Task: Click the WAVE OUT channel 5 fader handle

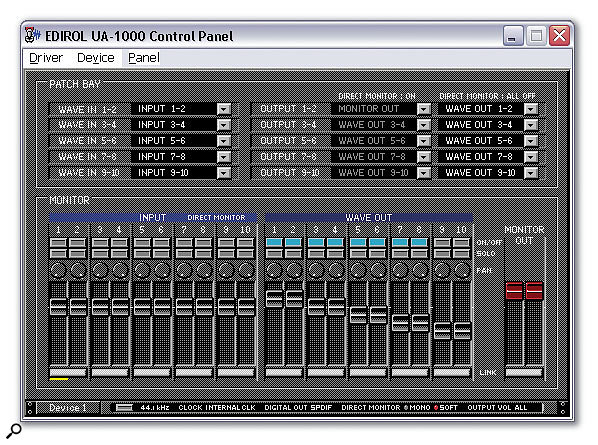Action: 358,315
